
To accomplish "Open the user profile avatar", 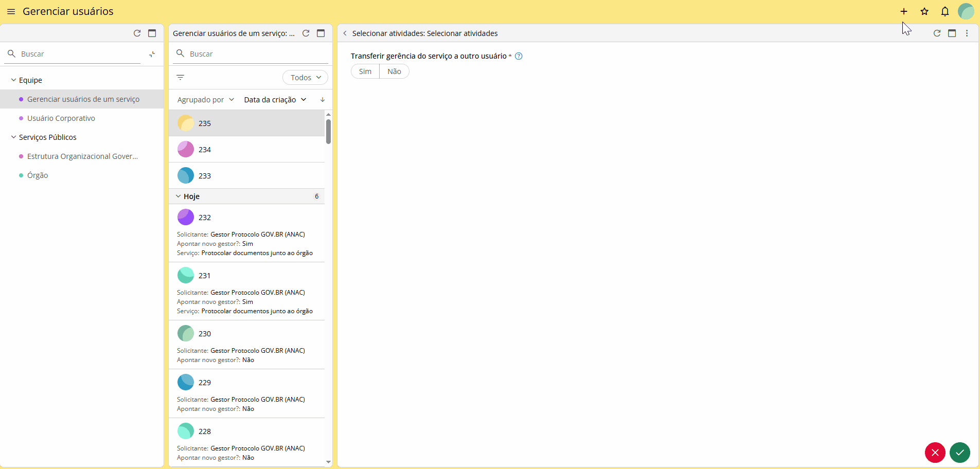I will coord(966,11).
